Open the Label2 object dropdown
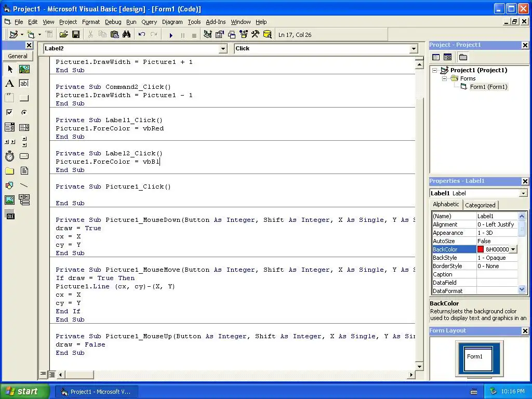Screen dimensions: 532x399 point(223,49)
